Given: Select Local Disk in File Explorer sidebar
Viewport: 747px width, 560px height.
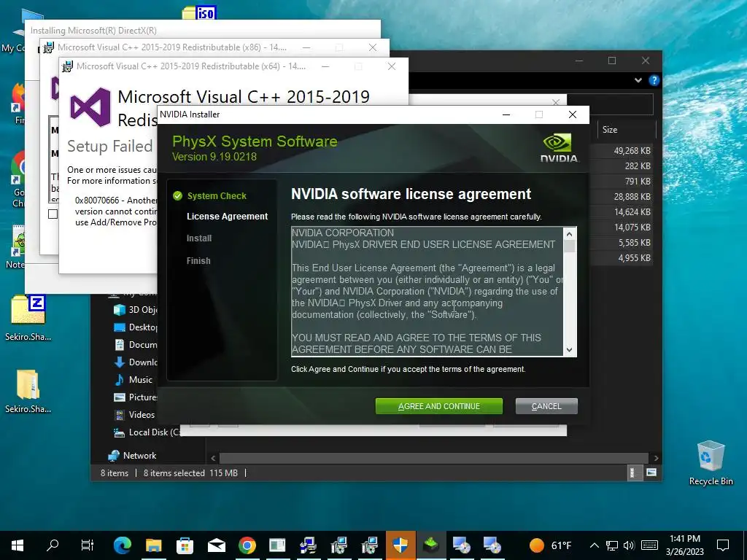Looking at the screenshot, I should [x=147, y=432].
